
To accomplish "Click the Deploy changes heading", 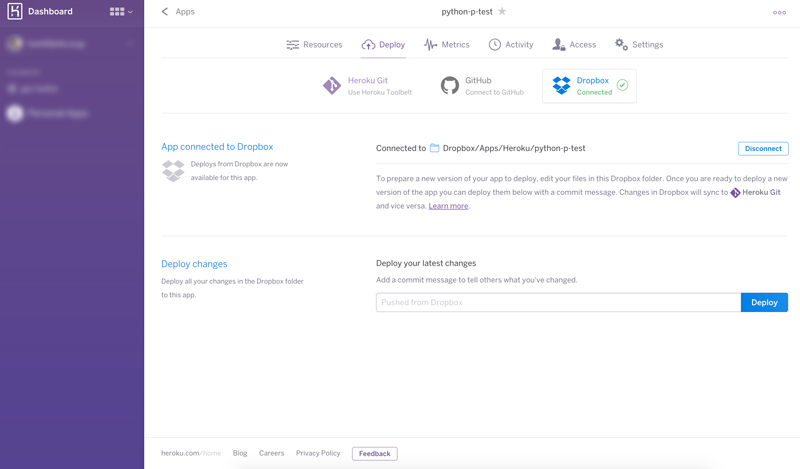I will [x=194, y=264].
